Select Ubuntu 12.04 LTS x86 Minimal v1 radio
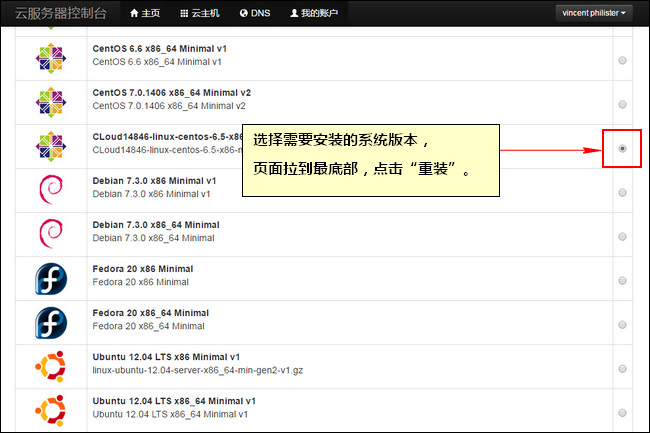This screenshot has height=433, width=650. 622,369
